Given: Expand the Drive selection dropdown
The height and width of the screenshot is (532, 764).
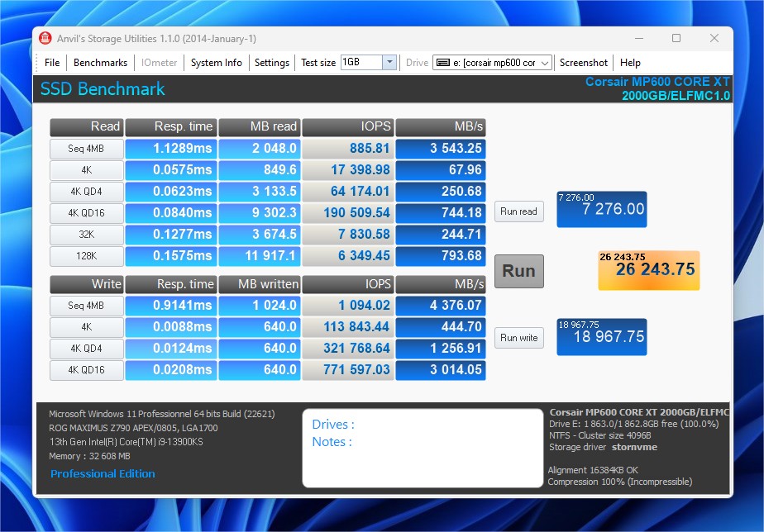Looking at the screenshot, I should 545,63.
